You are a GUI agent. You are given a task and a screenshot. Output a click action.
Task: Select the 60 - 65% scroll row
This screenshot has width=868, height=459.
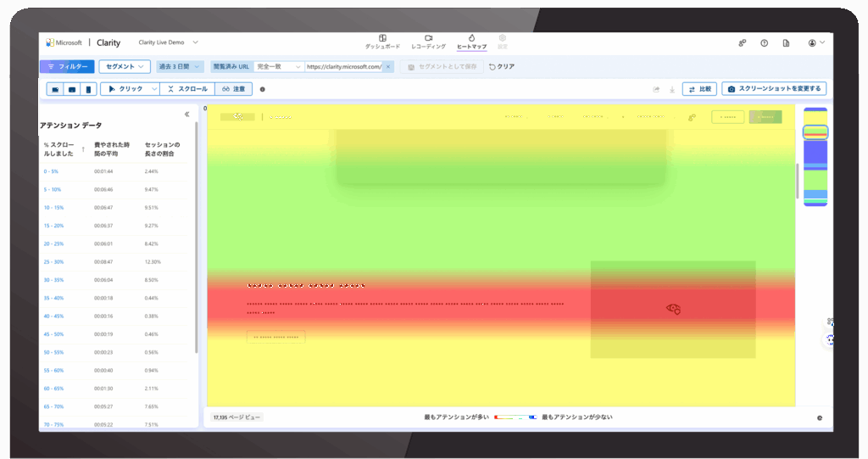114,389
